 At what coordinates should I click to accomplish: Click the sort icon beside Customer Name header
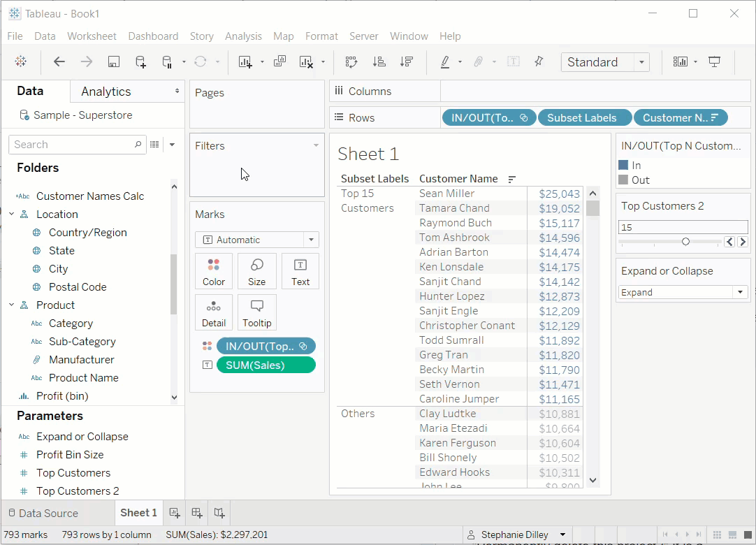pos(512,179)
